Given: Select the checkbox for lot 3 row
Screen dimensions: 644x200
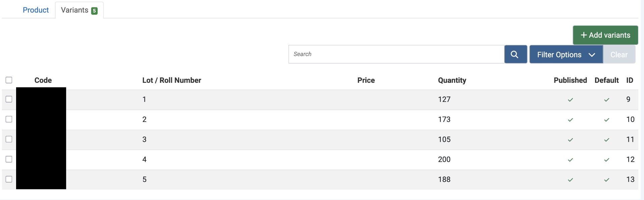Looking at the screenshot, I should click(x=9, y=139).
